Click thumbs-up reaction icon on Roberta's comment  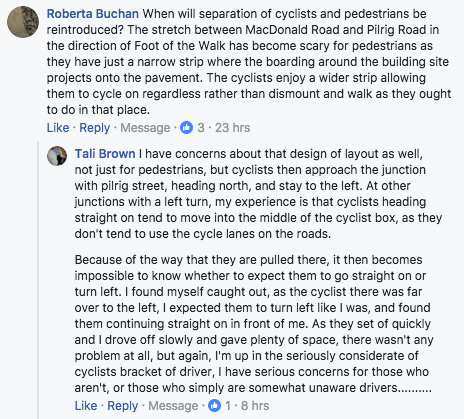click(187, 128)
